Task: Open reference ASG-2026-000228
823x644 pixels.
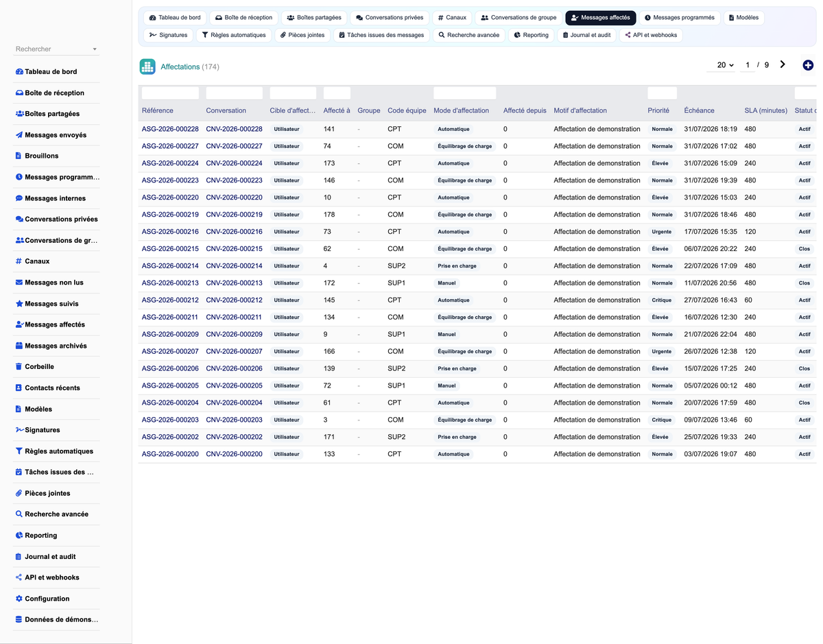Action: (170, 129)
